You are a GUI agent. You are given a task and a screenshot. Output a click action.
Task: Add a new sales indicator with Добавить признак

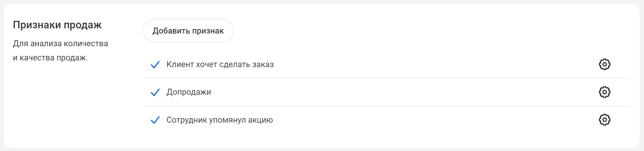(188, 31)
